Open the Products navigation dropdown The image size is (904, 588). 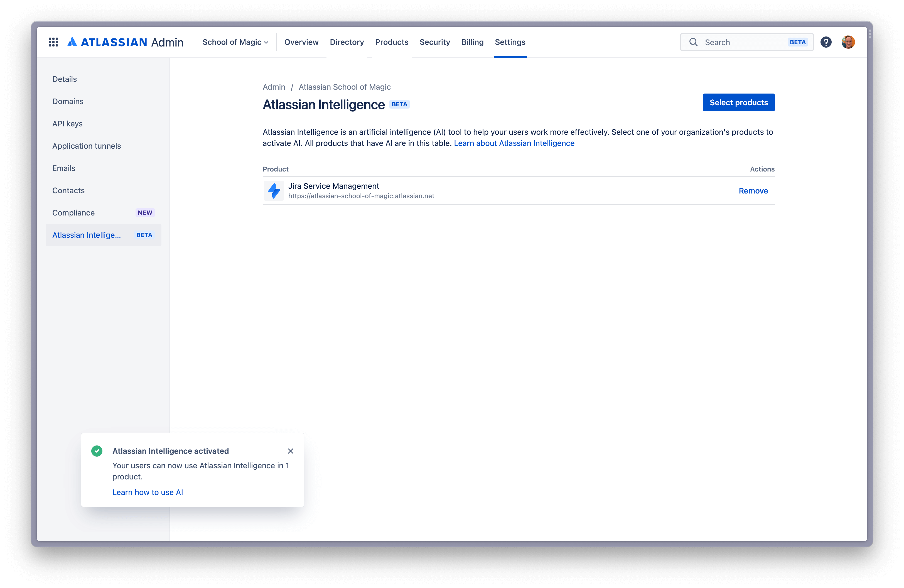point(391,41)
